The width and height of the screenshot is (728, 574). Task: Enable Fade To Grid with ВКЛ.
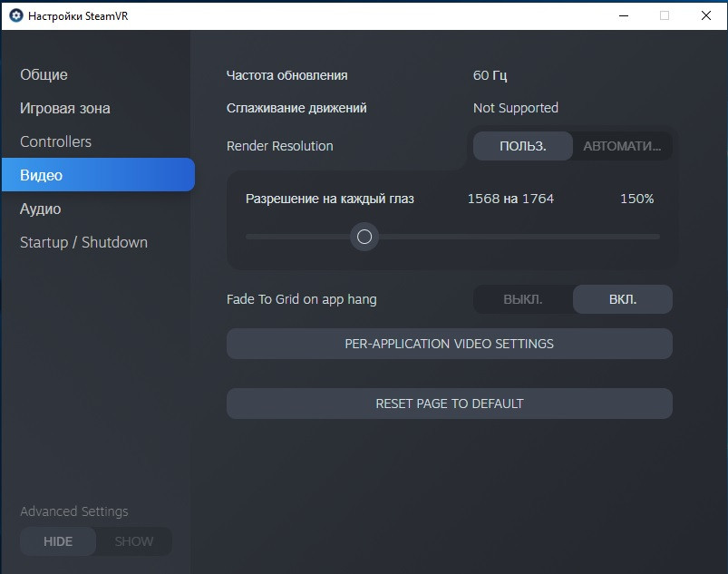(x=623, y=299)
